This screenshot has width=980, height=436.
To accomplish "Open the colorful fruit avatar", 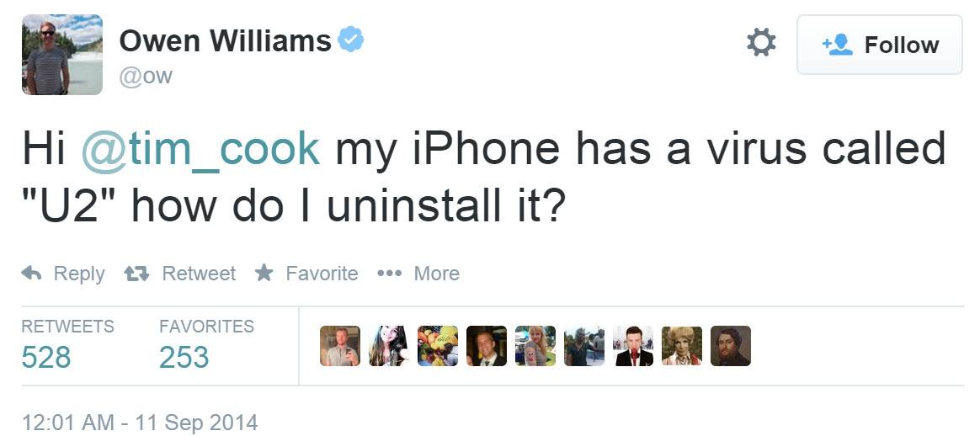I will [x=438, y=345].
